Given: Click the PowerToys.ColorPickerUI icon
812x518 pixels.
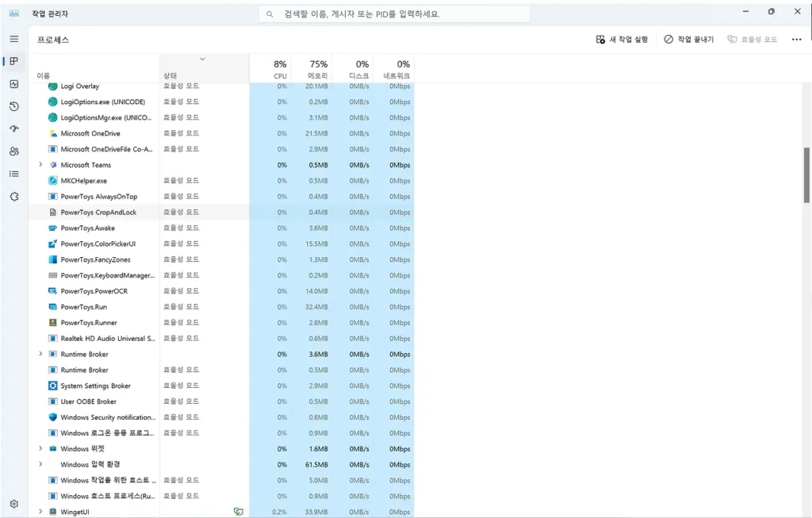Looking at the screenshot, I should coord(53,244).
